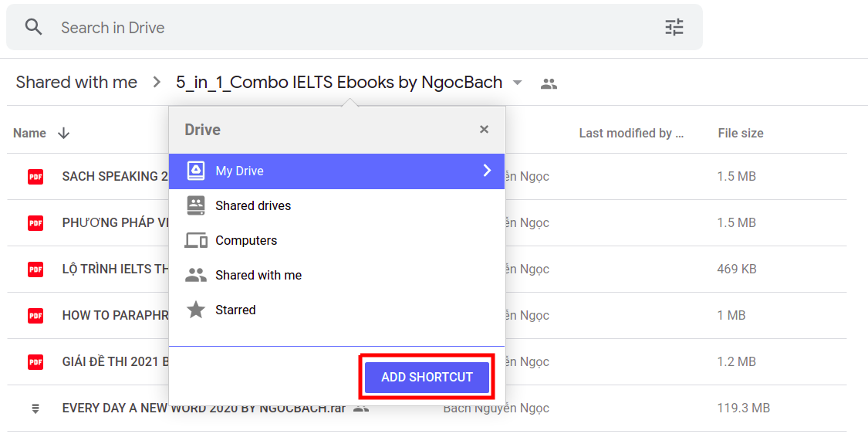Select Computers in the dialog

(x=336, y=241)
